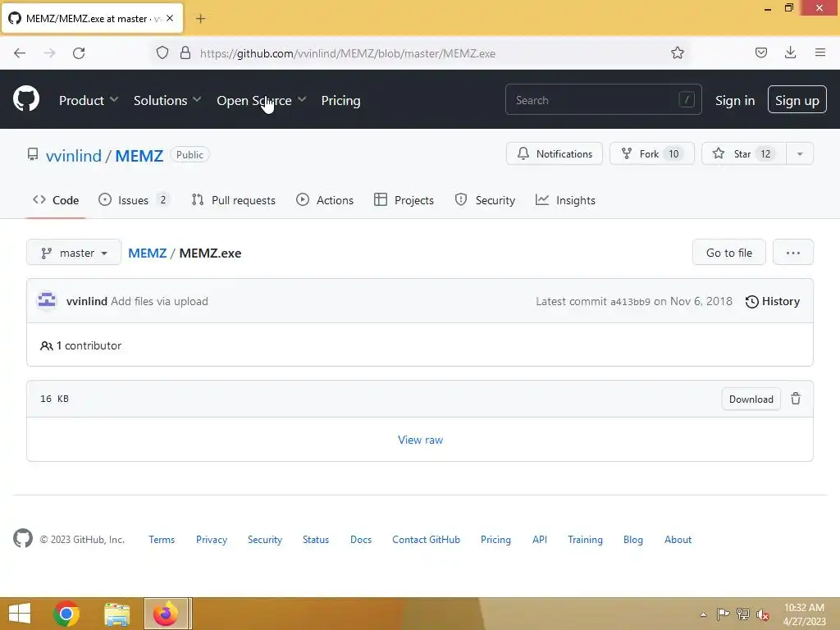Close the MEMZ/MEMZ.exe browser tab
Viewport: 840px width, 630px height.
tap(170, 18)
